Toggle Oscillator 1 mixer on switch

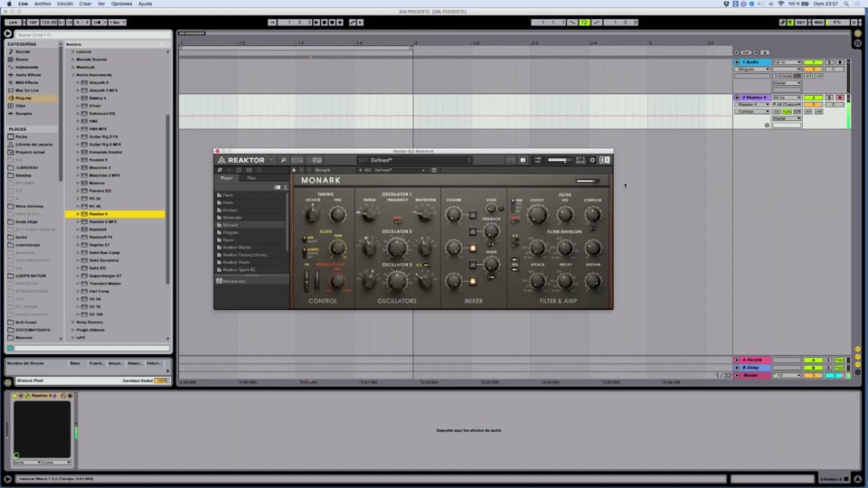point(473,215)
